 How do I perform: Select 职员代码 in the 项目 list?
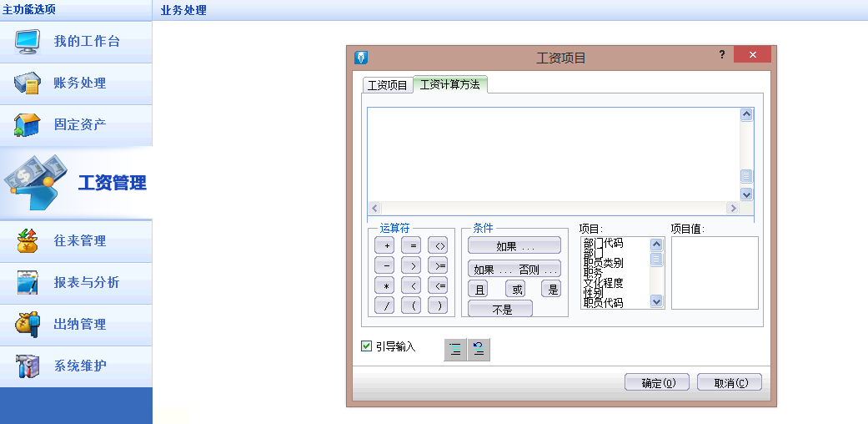[604, 303]
